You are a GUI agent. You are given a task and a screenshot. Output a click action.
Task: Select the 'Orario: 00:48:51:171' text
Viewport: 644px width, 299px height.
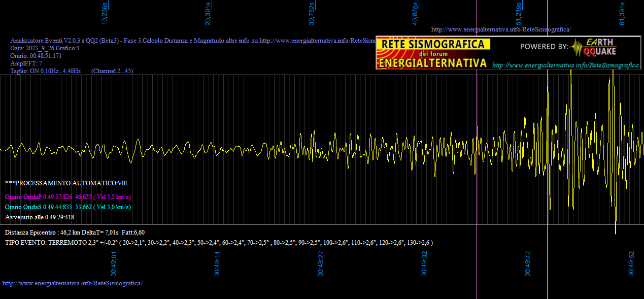(36, 56)
